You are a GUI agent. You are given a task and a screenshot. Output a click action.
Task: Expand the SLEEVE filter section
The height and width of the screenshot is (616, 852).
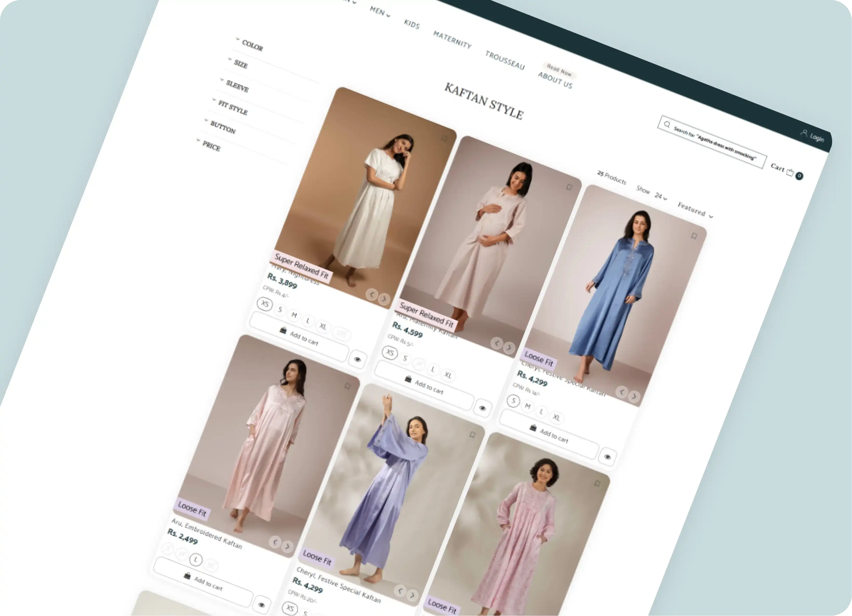pyautogui.click(x=237, y=87)
